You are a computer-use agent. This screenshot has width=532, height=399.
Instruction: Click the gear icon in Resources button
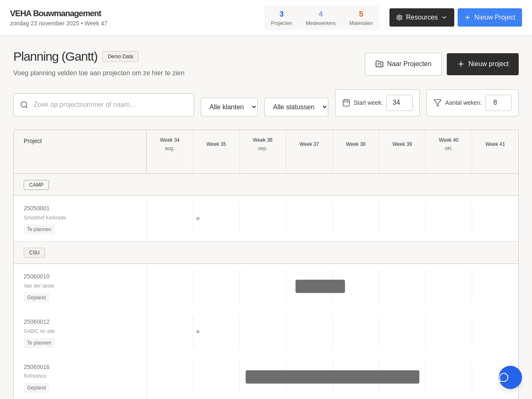399,17
